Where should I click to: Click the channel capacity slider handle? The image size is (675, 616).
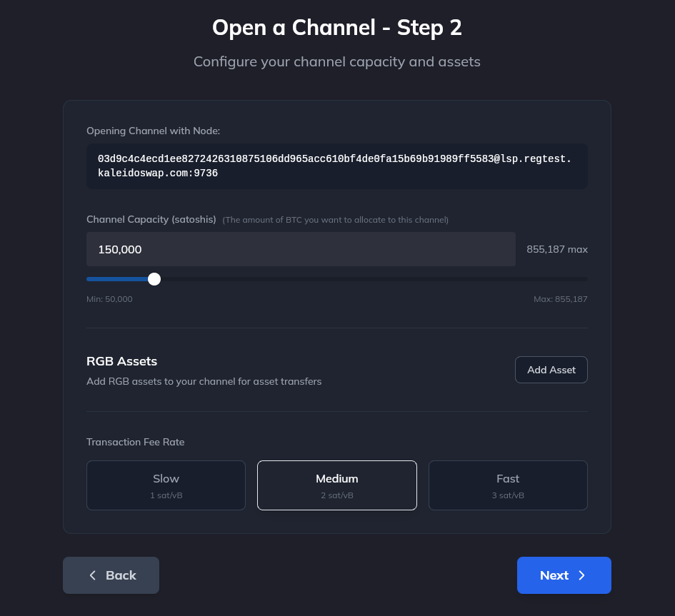tap(154, 279)
